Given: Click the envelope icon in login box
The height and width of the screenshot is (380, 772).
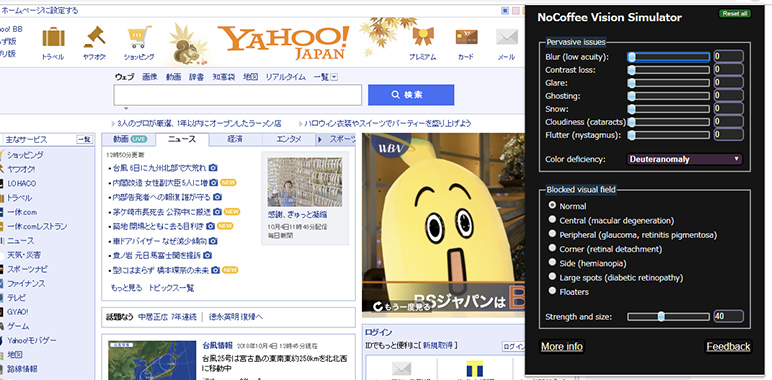Looking at the screenshot, I should (x=401, y=370).
